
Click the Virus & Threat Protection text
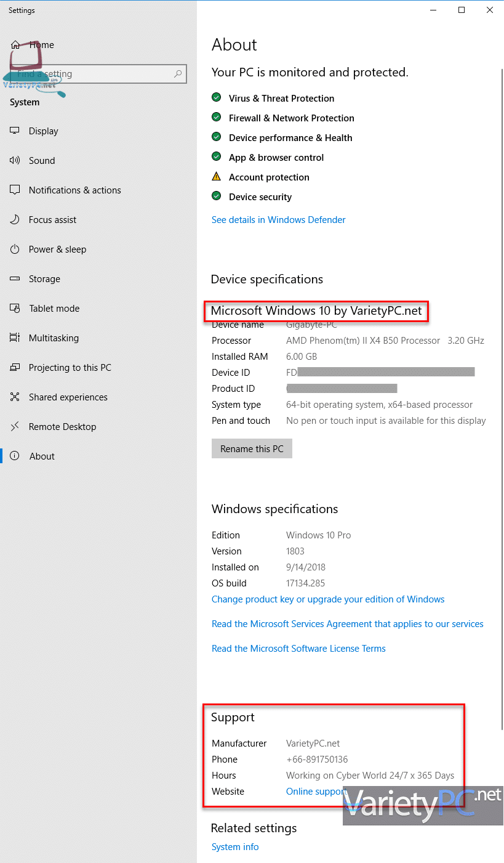pos(281,99)
